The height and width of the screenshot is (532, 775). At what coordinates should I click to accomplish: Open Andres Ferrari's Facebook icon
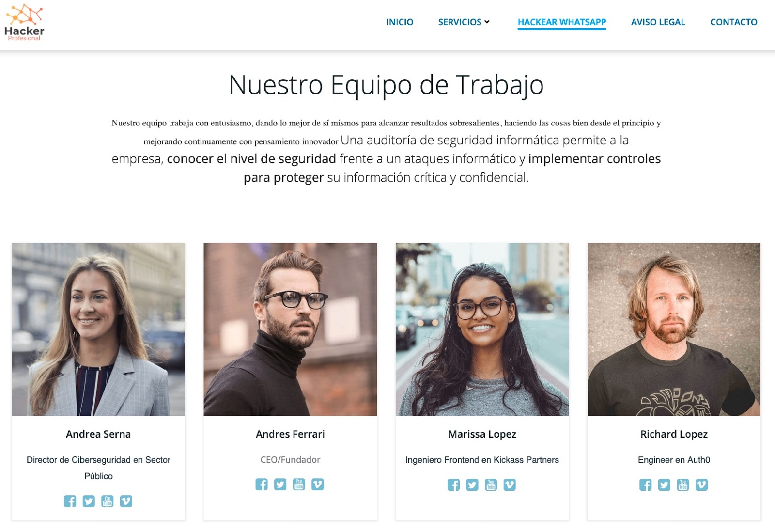point(262,485)
